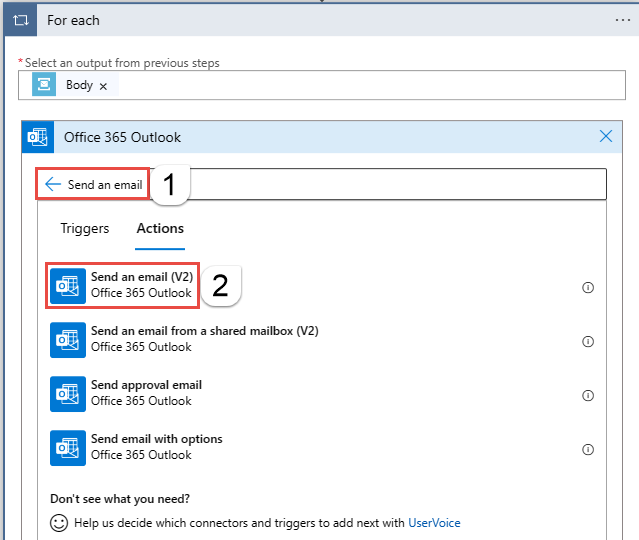Screen dimensions: 639x540
Task: Close the Office 365 Outlook panel
Action: (605, 137)
